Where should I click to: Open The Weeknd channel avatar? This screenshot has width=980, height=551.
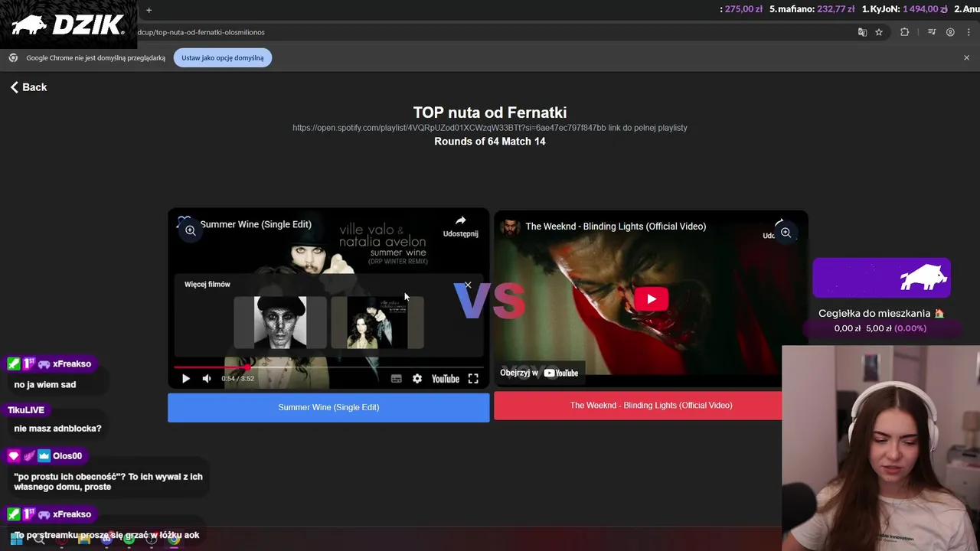point(510,227)
